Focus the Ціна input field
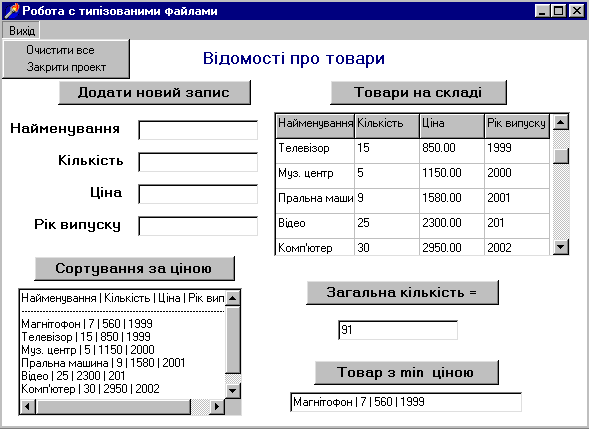 click(x=198, y=194)
